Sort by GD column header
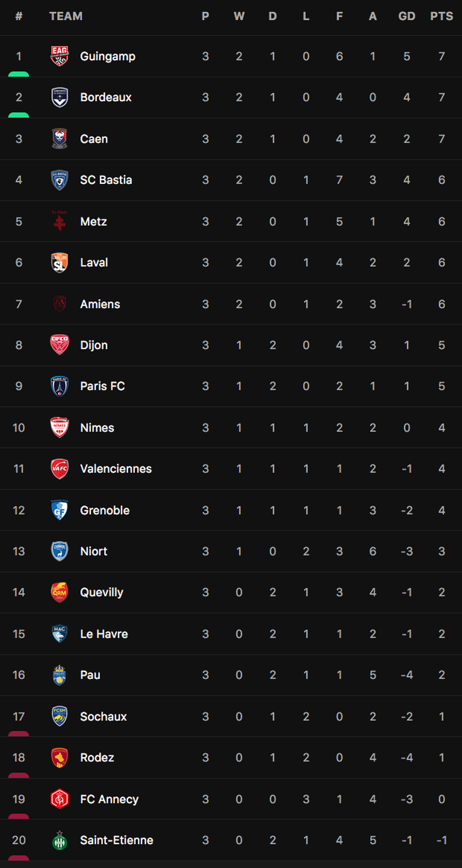The height and width of the screenshot is (868, 462). (x=407, y=16)
